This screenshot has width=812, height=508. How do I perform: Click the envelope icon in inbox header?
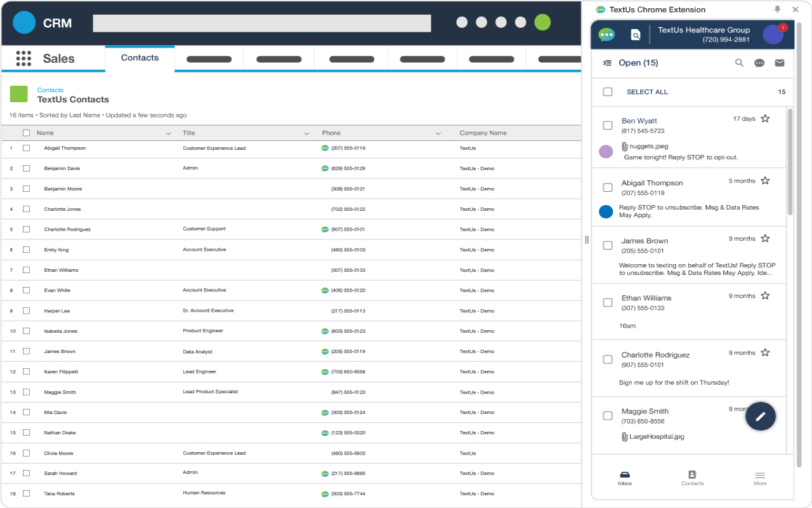tap(780, 63)
